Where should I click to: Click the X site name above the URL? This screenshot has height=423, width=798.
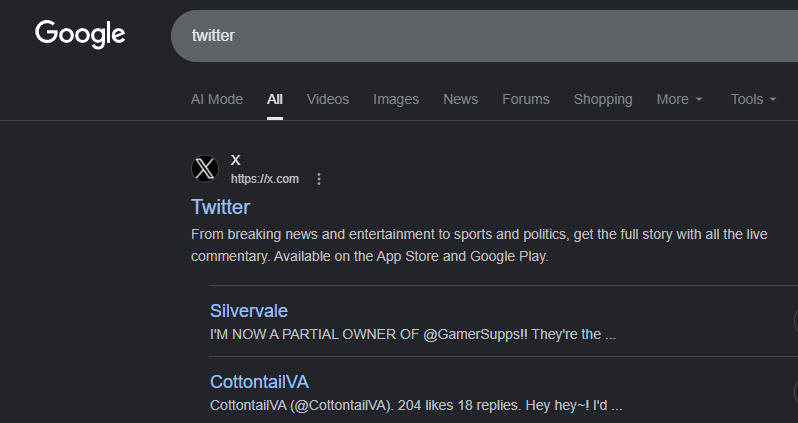[235, 160]
